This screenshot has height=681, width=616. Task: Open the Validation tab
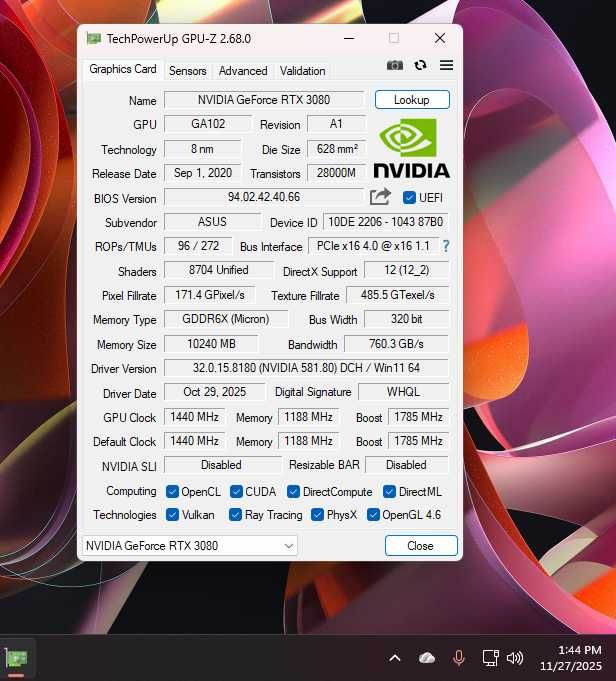click(302, 71)
